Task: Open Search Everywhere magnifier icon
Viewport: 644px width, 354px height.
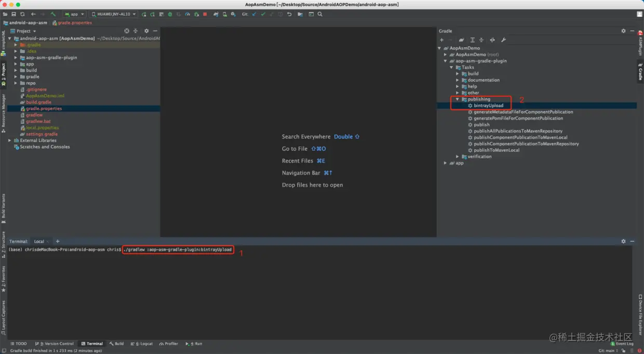Action: pos(320,14)
